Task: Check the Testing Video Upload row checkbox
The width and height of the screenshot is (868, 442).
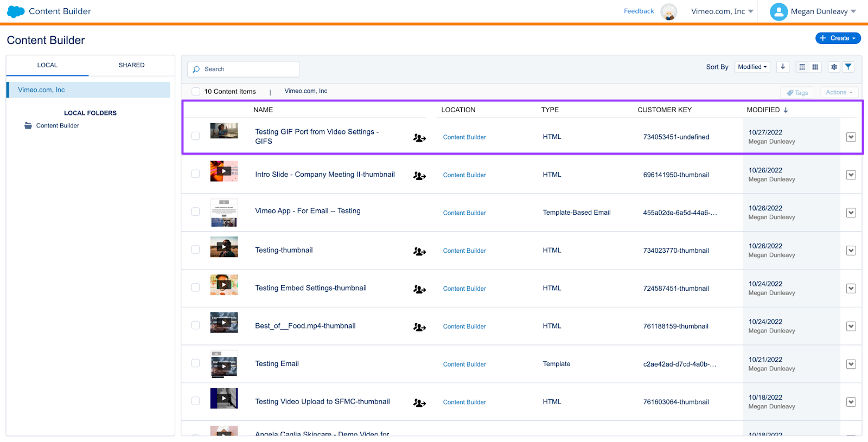Action: click(195, 401)
